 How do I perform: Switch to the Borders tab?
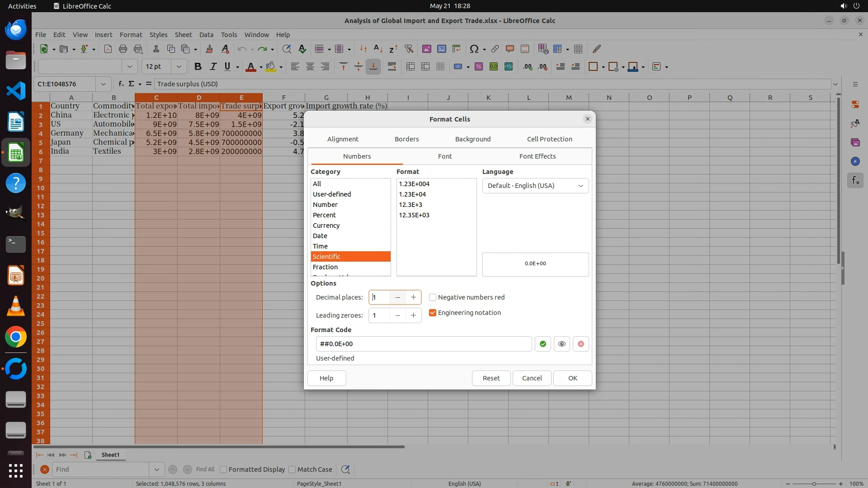tap(406, 139)
